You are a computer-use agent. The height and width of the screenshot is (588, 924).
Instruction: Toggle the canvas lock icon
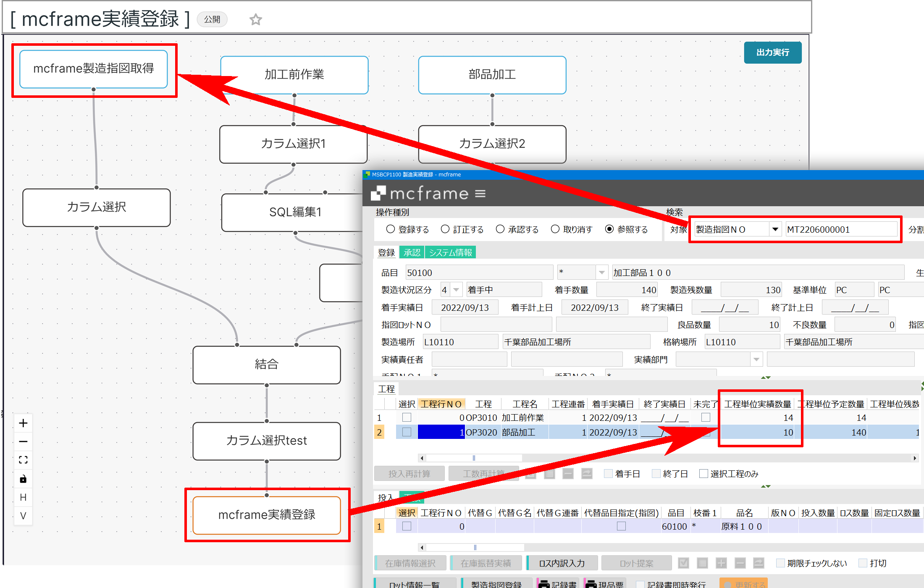[x=24, y=479]
